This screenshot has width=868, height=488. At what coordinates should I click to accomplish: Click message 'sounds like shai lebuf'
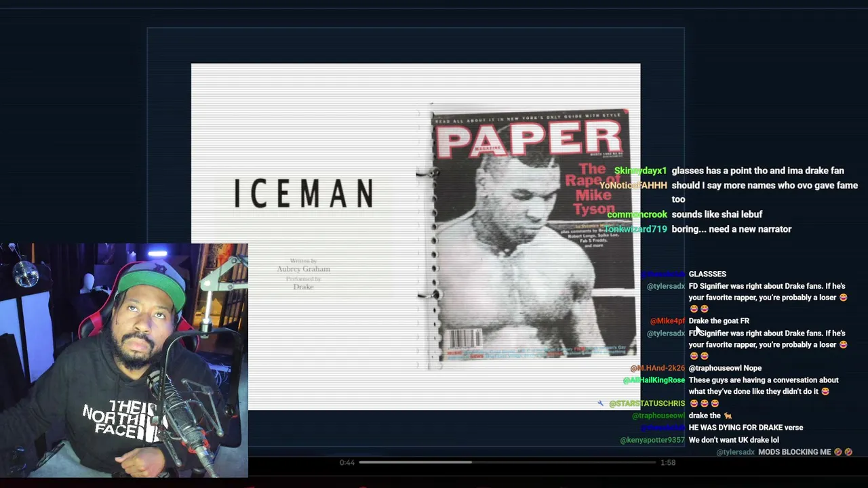(717, 214)
